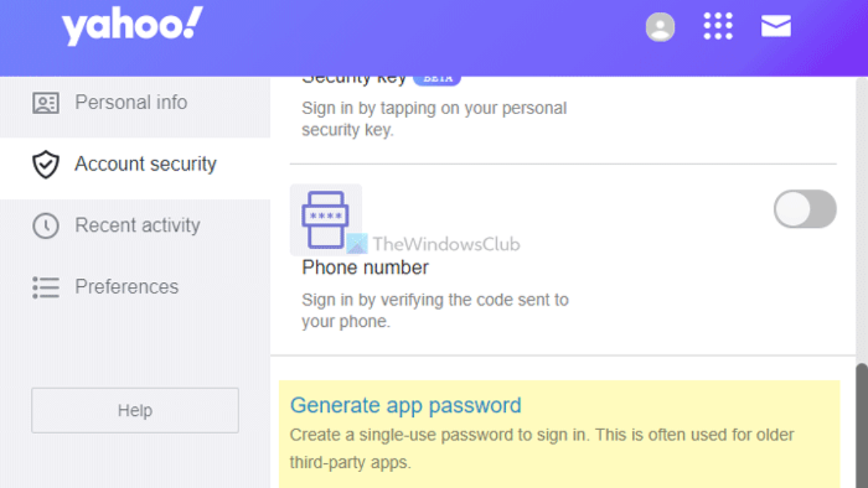Click the Recent activity clock icon
The width and height of the screenshot is (868, 488).
point(46,226)
